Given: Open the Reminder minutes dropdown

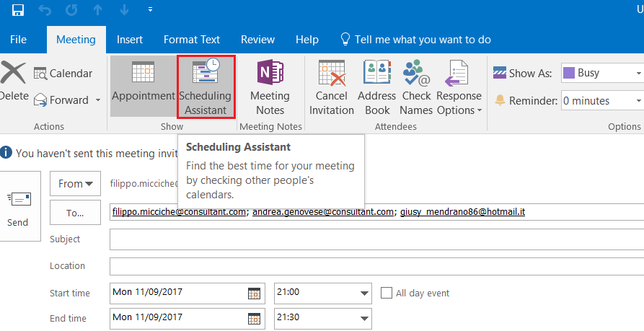Looking at the screenshot, I should [638, 101].
